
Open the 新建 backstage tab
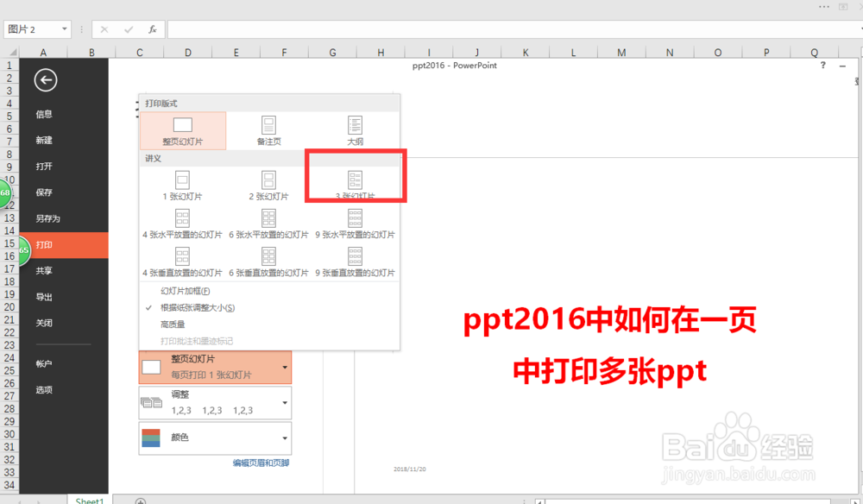click(x=44, y=141)
